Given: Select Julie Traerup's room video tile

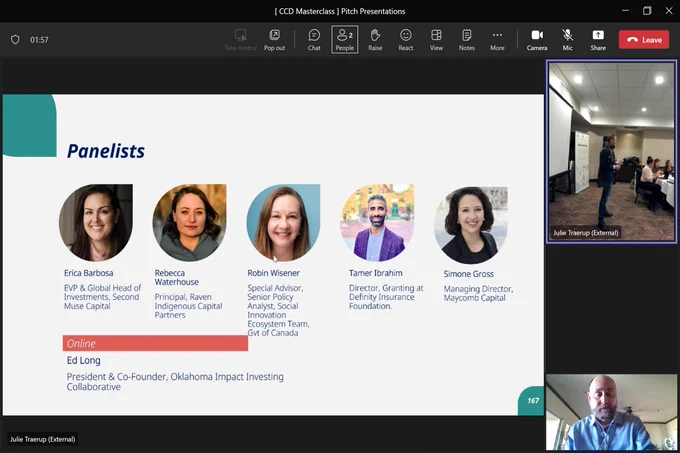Looking at the screenshot, I should [x=611, y=152].
